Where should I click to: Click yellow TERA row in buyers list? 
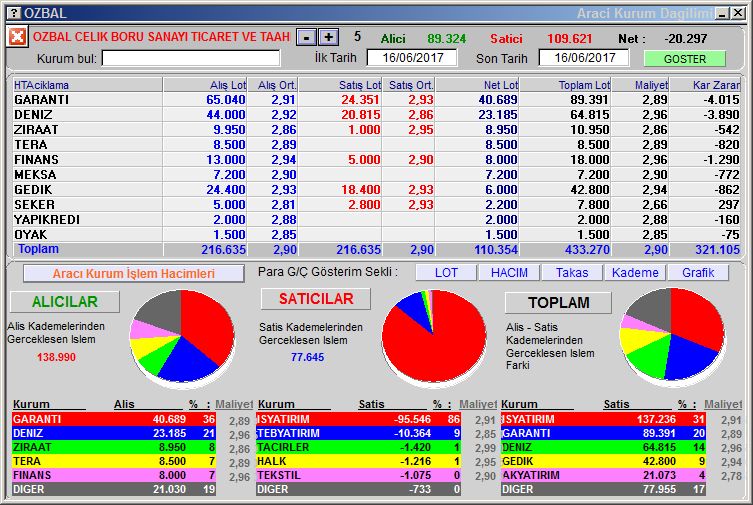pos(114,461)
